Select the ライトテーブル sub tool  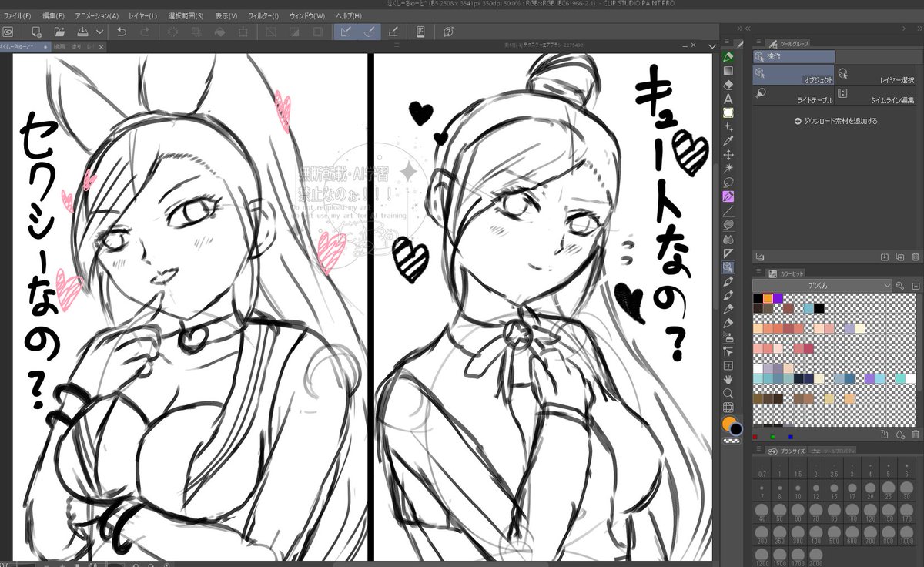(x=794, y=96)
